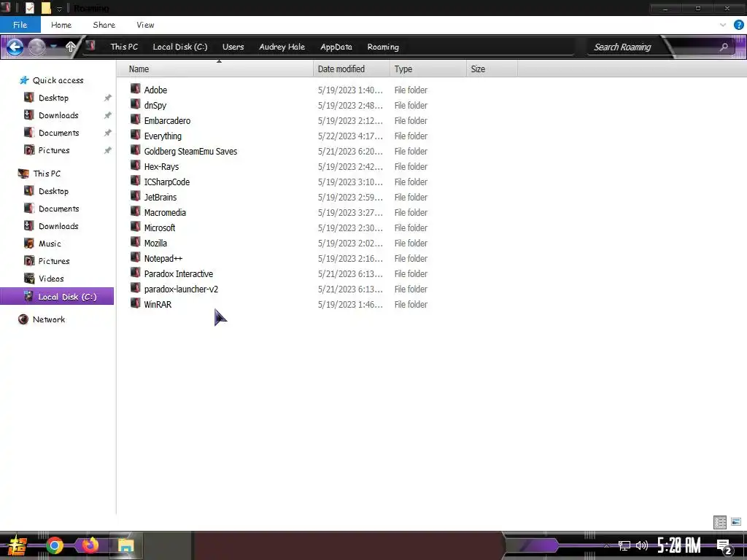Launch Google Chrome from the taskbar

coord(55,545)
